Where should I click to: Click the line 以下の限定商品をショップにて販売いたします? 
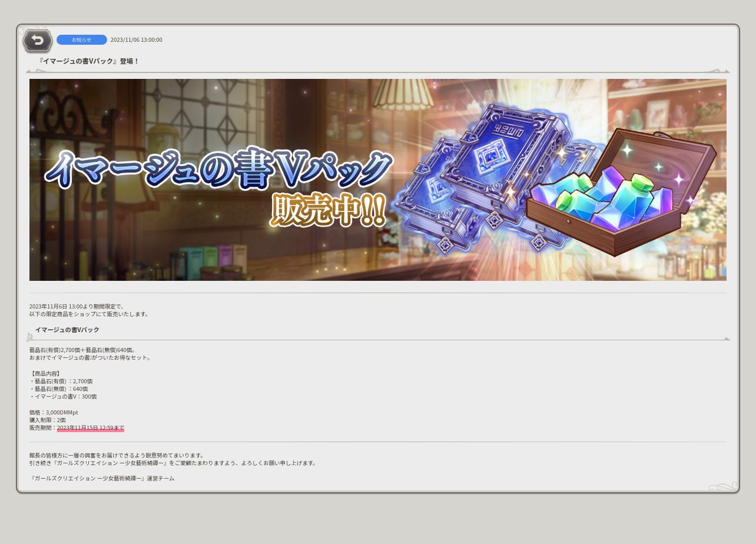point(89,314)
